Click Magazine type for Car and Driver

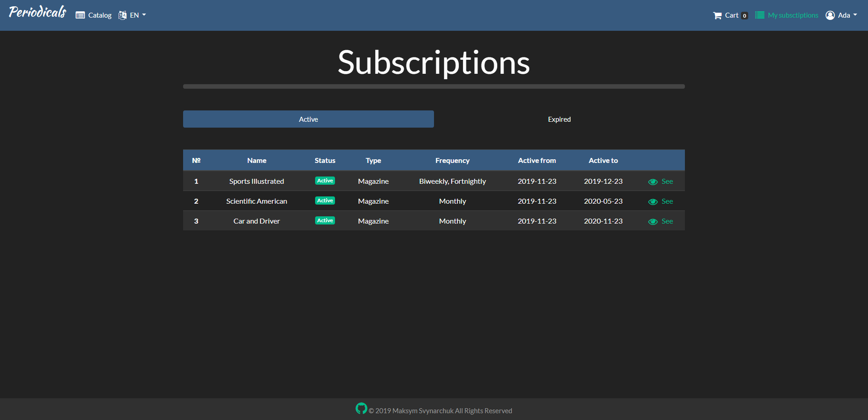(373, 221)
